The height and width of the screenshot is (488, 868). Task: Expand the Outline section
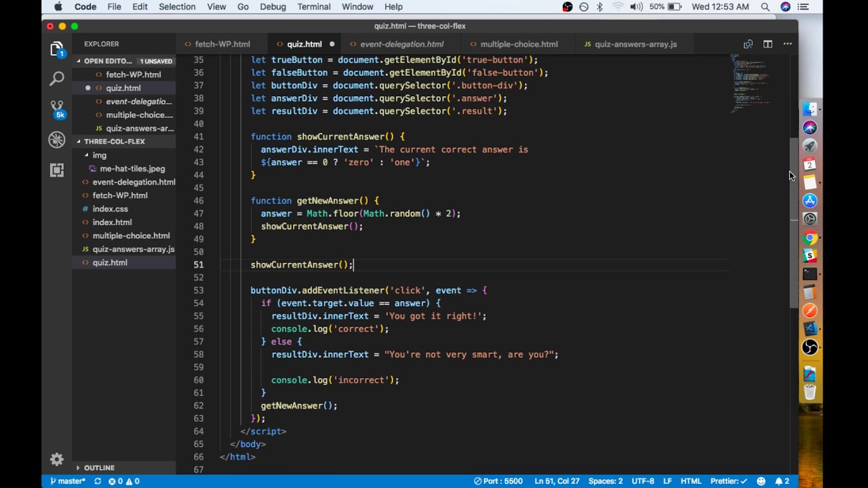pyautogui.click(x=99, y=468)
